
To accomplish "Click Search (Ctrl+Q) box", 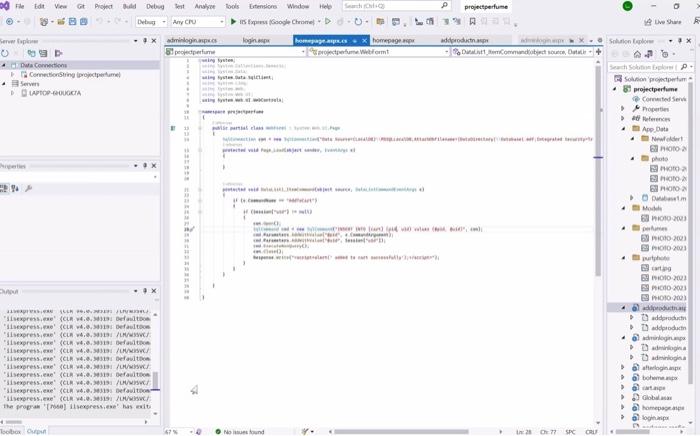I will pos(396,6).
